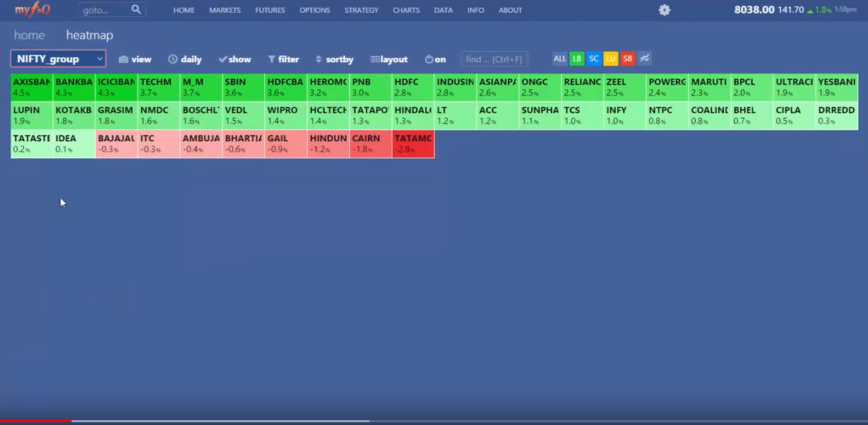This screenshot has height=425, width=868.
Task: Click the INFY 1.0% tile
Action: 625,116
